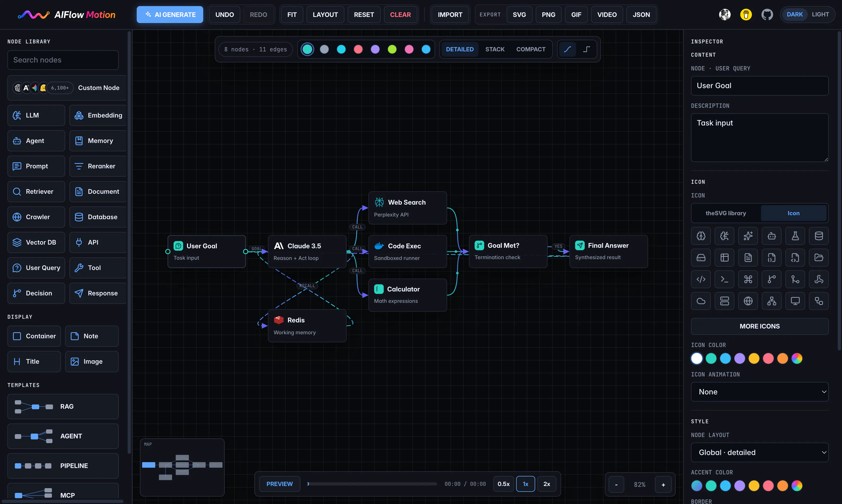The width and height of the screenshot is (842, 504).
Task: Pick the network tree icon in the grid
Action: pos(771,301)
